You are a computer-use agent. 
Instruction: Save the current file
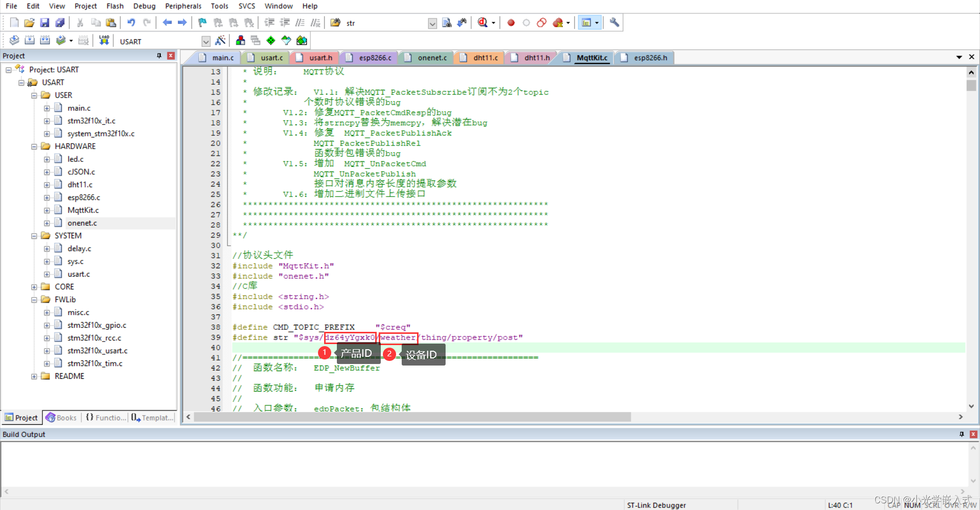click(x=45, y=22)
